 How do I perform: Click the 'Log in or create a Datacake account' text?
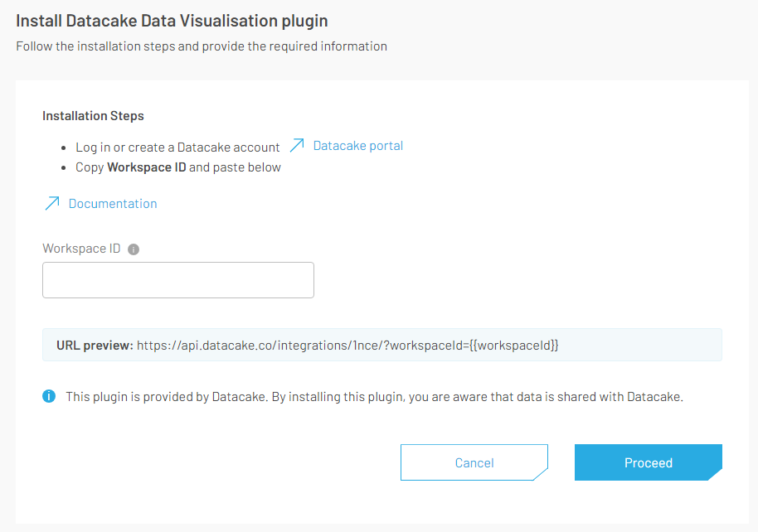click(x=177, y=148)
